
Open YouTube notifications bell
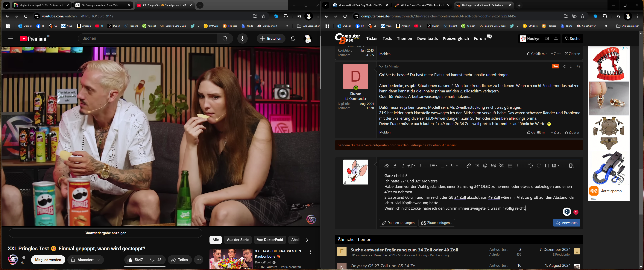pyautogui.click(x=292, y=39)
